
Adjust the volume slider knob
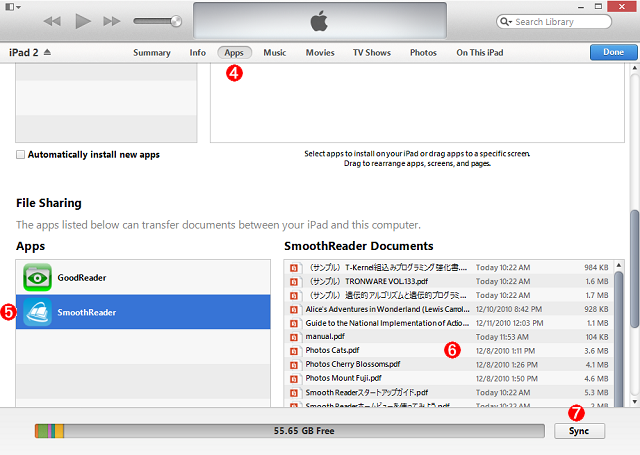176,21
